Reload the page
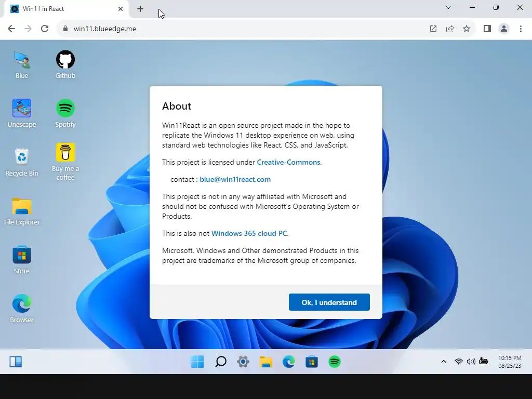Image resolution: width=532 pixels, height=399 pixels. click(x=45, y=29)
